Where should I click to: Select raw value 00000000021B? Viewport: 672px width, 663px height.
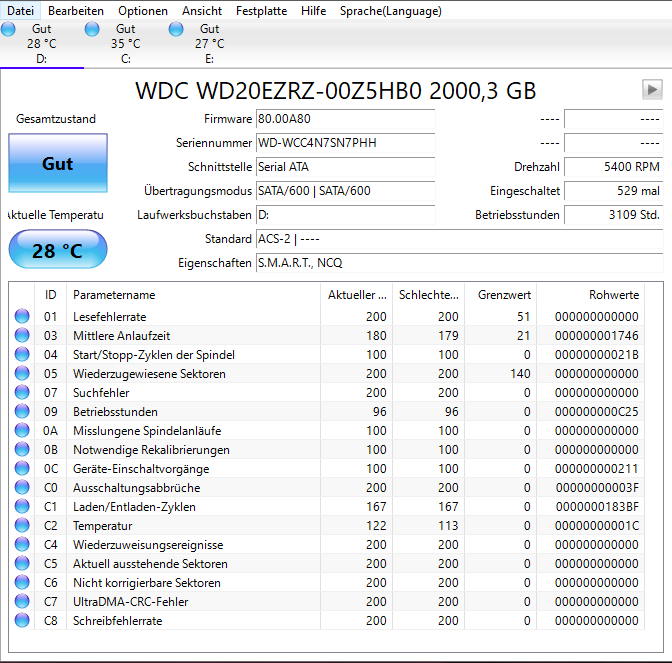[597, 355]
